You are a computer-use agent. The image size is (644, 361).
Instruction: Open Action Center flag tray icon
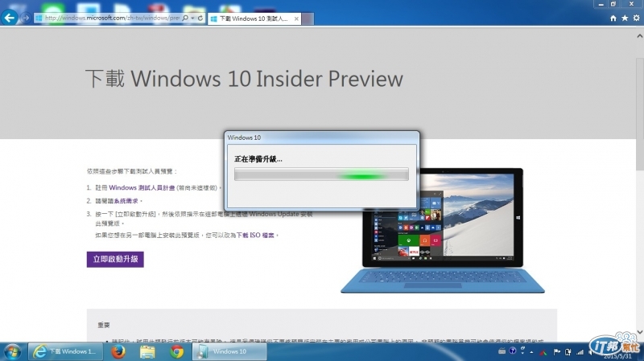556,351
